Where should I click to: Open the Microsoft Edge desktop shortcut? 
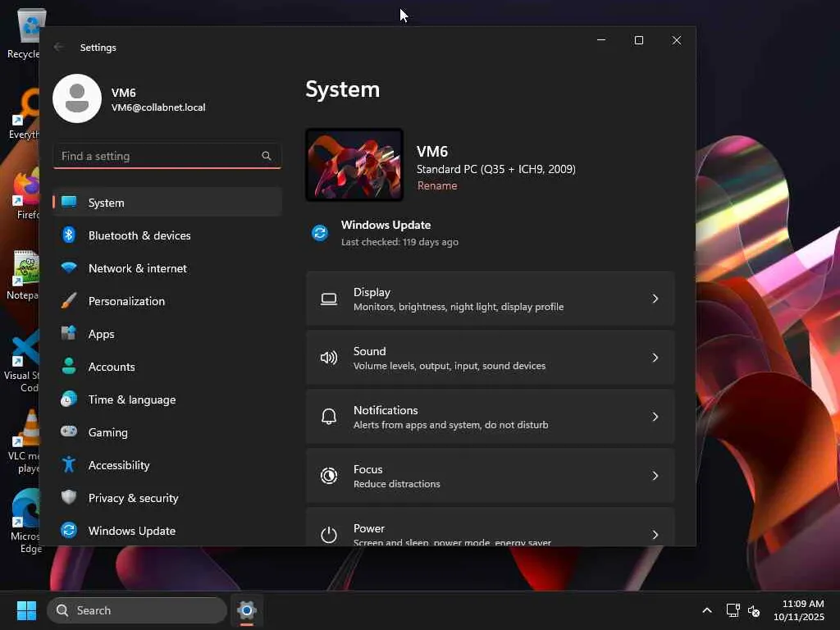tap(25, 522)
